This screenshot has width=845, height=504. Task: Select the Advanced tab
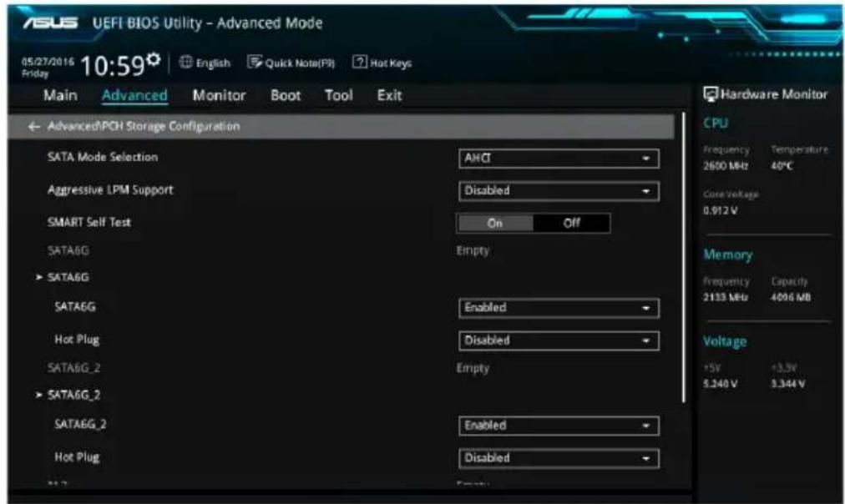point(134,95)
